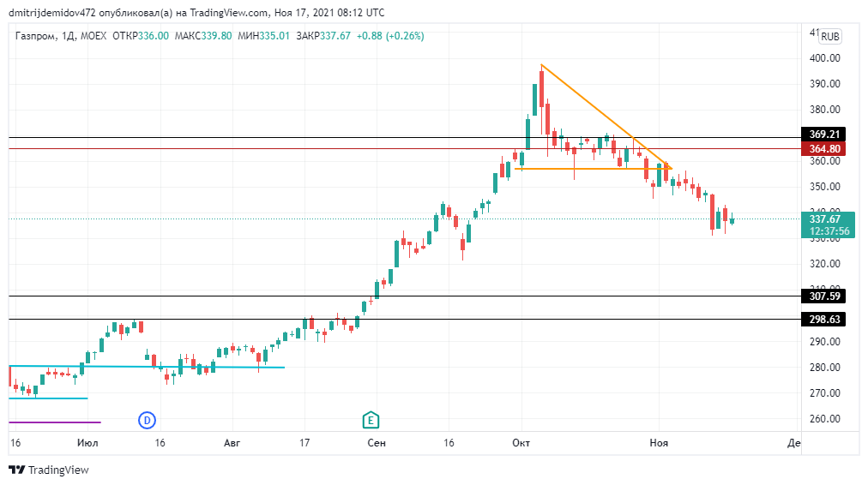
Task: Click the current price 337.67 label
Action: click(825, 219)
